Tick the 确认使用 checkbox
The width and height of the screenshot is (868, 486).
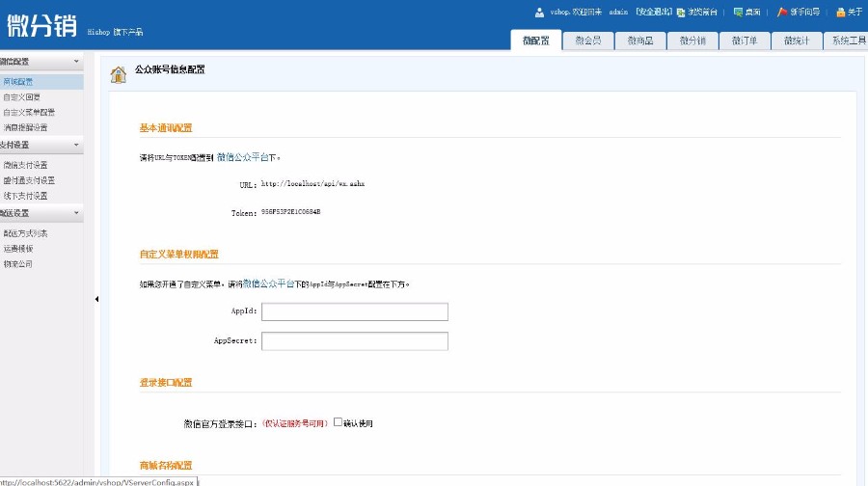click(x=338, y=422)
